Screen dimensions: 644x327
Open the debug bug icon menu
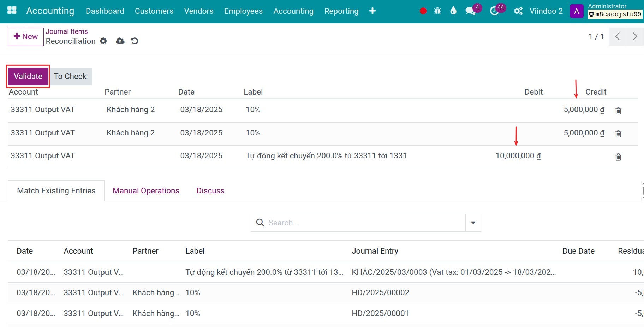coord(437,11)
